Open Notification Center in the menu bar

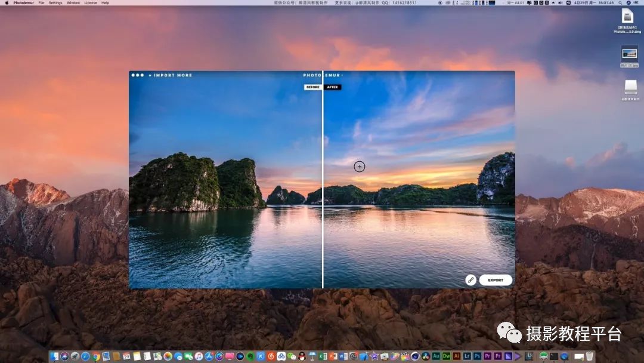pos(637,3)
